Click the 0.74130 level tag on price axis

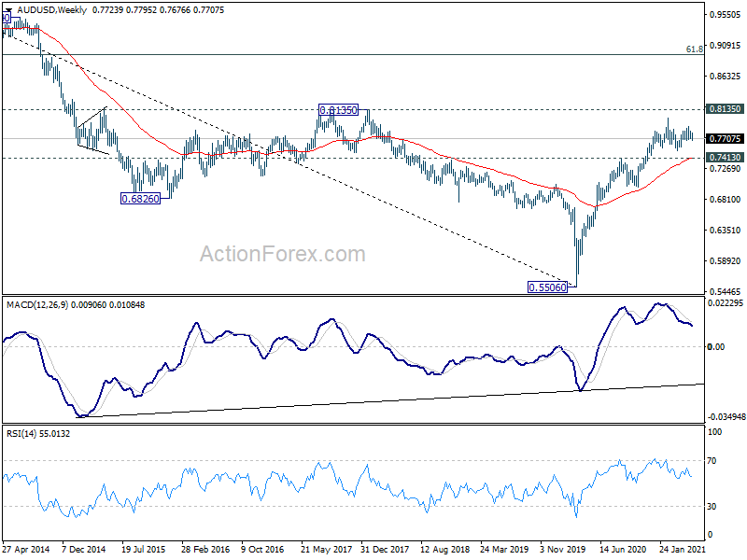coord(726,158)
